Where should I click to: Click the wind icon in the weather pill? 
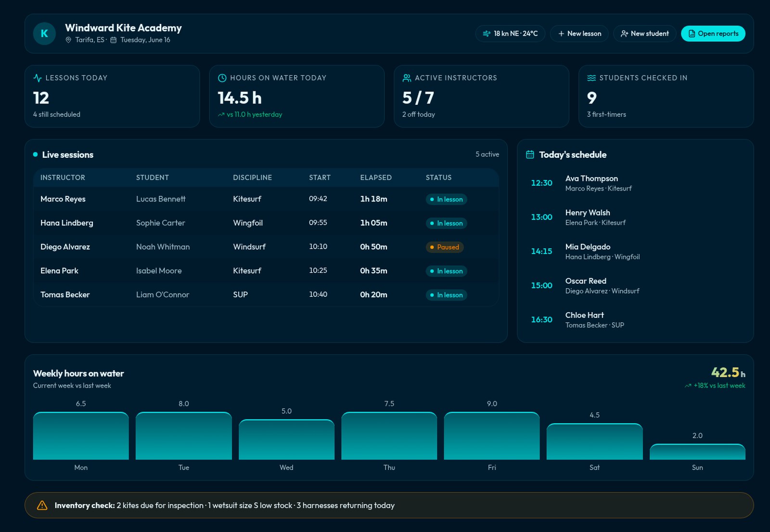point(487,34)
